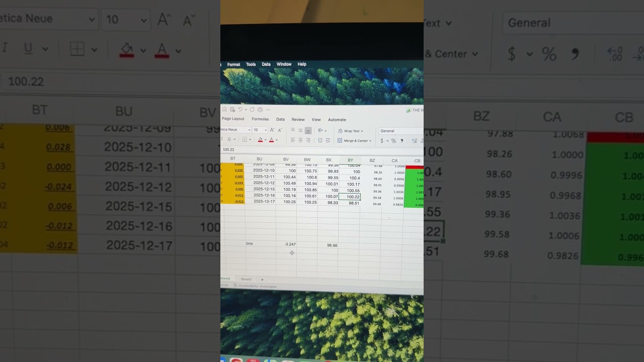Viewport: 644px width, 362px height.
Task: Open the more options ellipsis in title bar
Action: point(268,110)
